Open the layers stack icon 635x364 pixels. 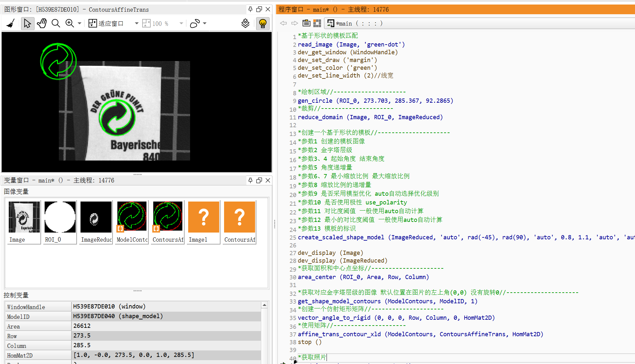click(245, 23)
